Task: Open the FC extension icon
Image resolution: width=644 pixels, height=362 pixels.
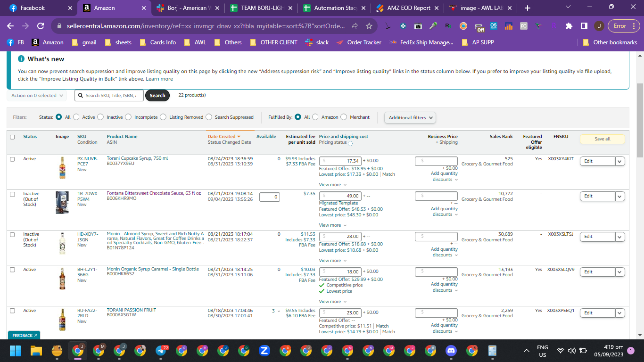Action: [524, 26]
